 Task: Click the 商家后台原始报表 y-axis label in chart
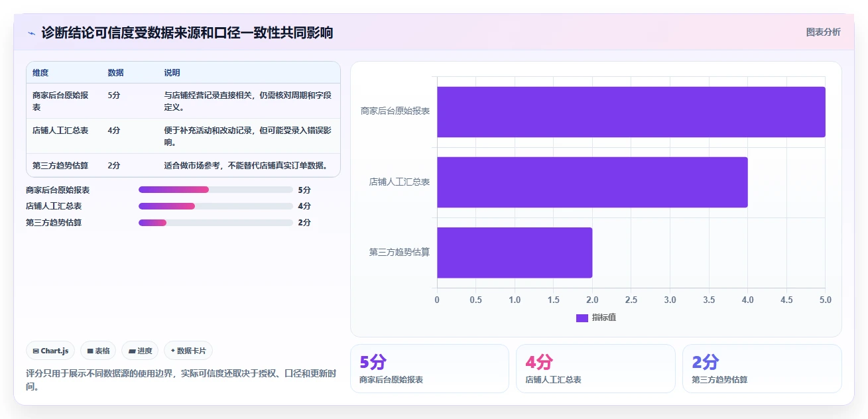coord(395,111)
